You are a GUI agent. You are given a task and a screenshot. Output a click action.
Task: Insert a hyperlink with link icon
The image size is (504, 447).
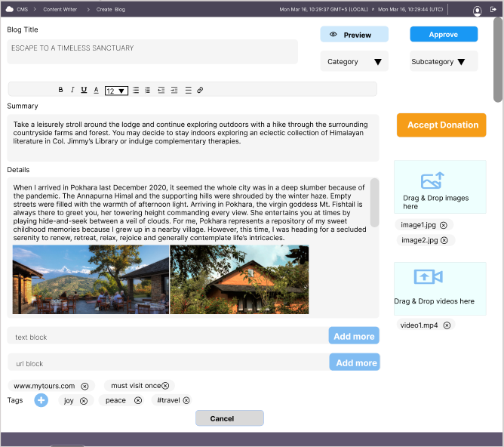click(x=200, y=90)
